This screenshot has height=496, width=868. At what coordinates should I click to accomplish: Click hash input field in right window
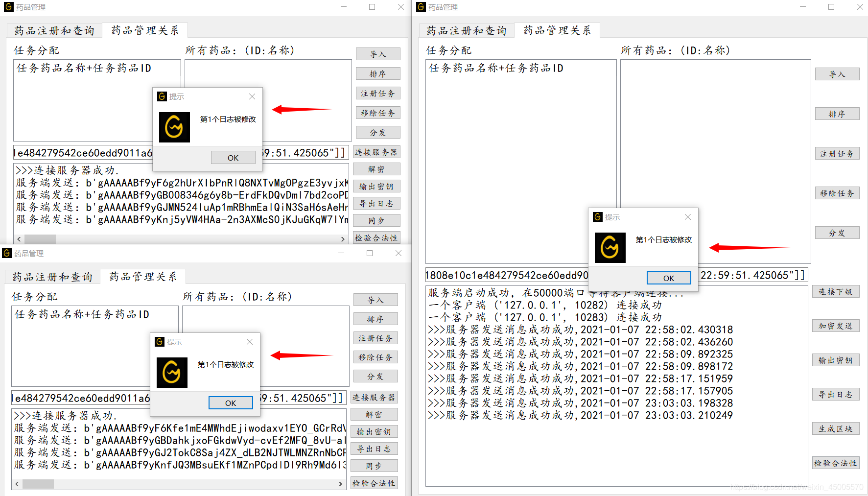pos(616,275)
